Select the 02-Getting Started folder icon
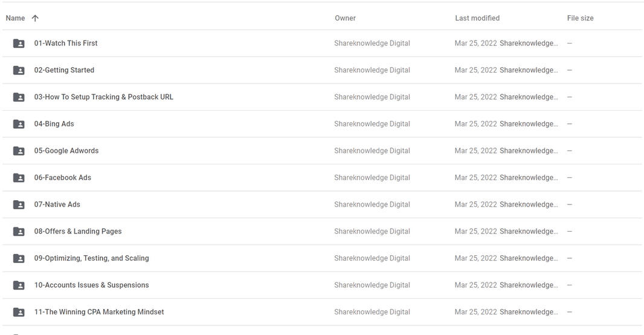 [19, 70]
